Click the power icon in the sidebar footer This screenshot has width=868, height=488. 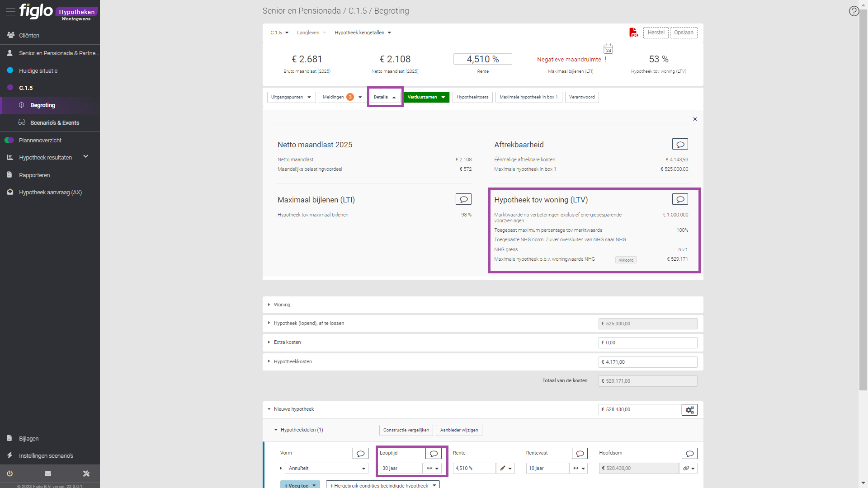(x=9, y=474)
